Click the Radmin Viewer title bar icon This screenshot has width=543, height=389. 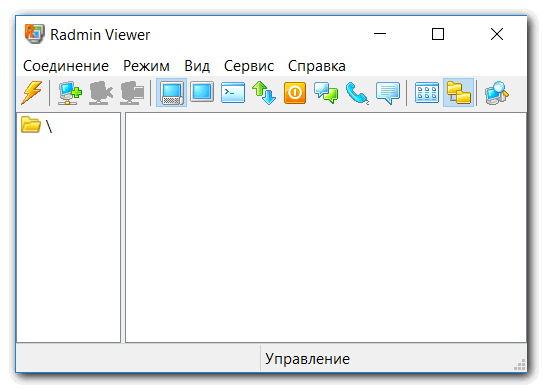34,34
